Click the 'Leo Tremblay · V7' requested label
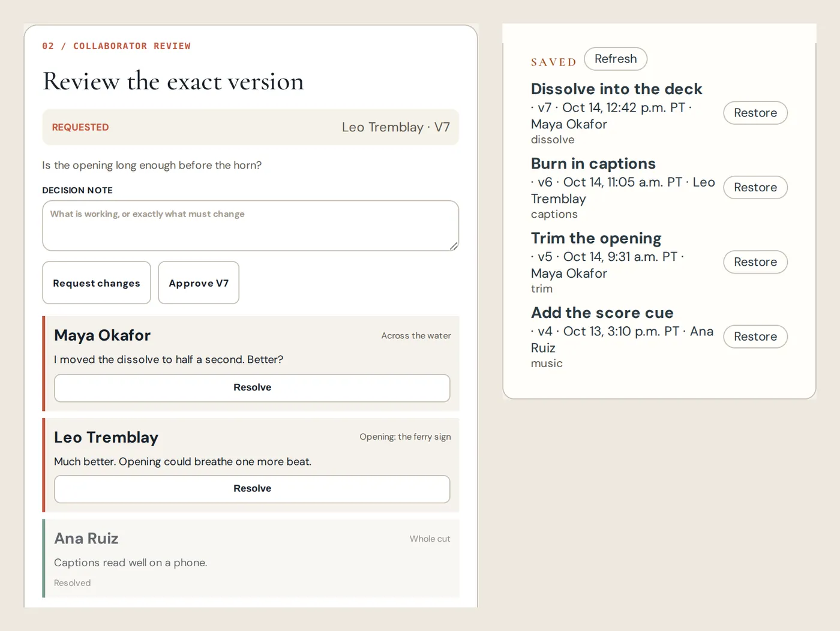Viewport: 840px width, 631px height. coord(396,127)
